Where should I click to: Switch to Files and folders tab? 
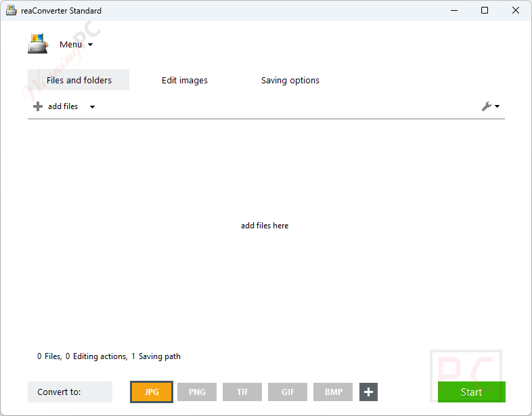click(79, 80)
